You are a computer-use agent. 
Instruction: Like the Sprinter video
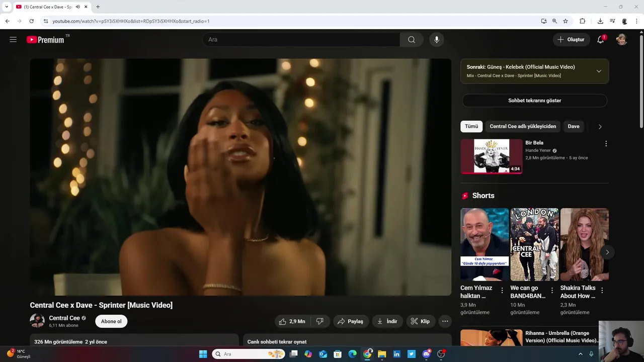coord(292,321)
